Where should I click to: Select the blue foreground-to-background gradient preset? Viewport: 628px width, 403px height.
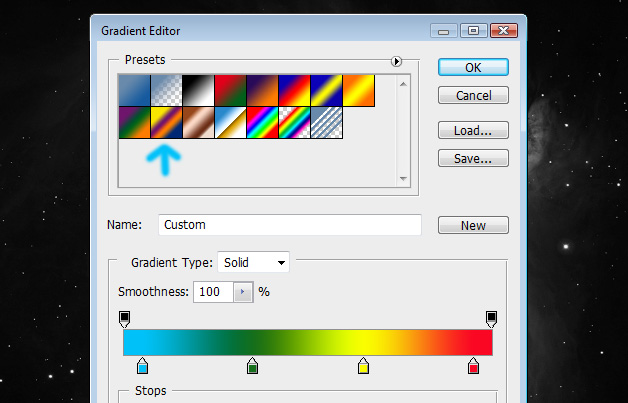[135, 91]
